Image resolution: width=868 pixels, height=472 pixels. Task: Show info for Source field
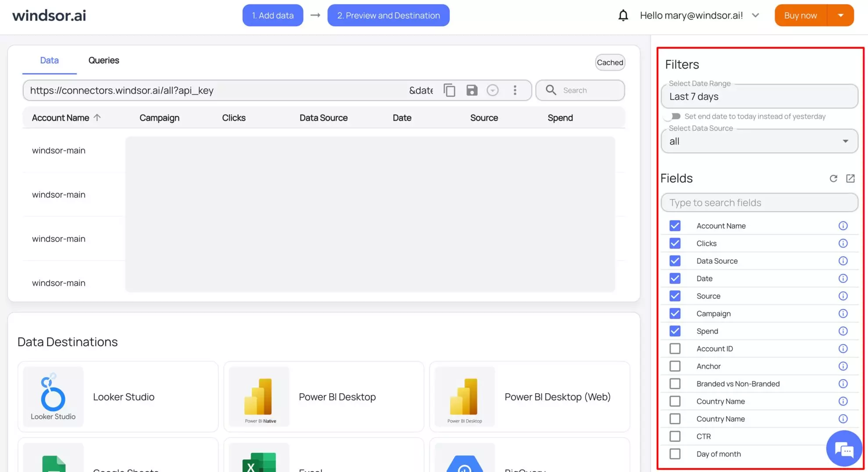coord(843,296)
